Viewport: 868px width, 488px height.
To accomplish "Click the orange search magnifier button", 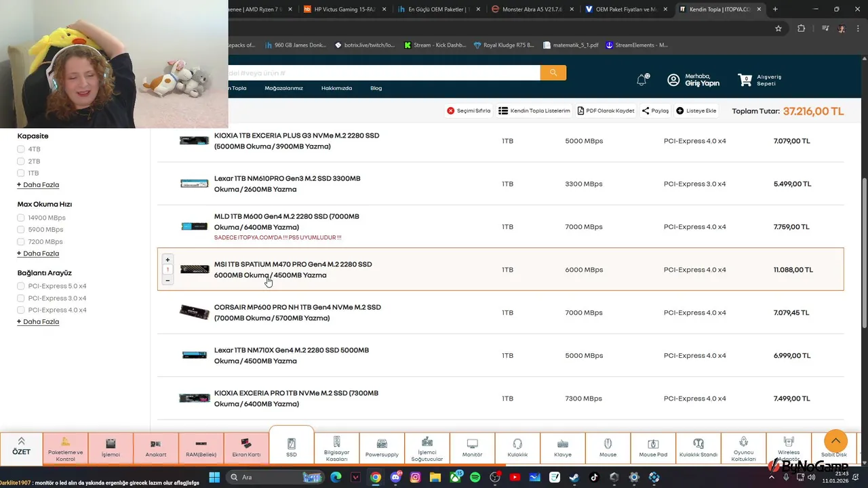I will coord(553,73).
